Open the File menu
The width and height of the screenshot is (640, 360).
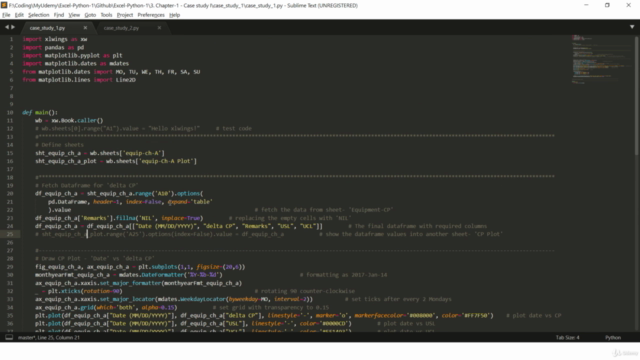click(6, 15)
